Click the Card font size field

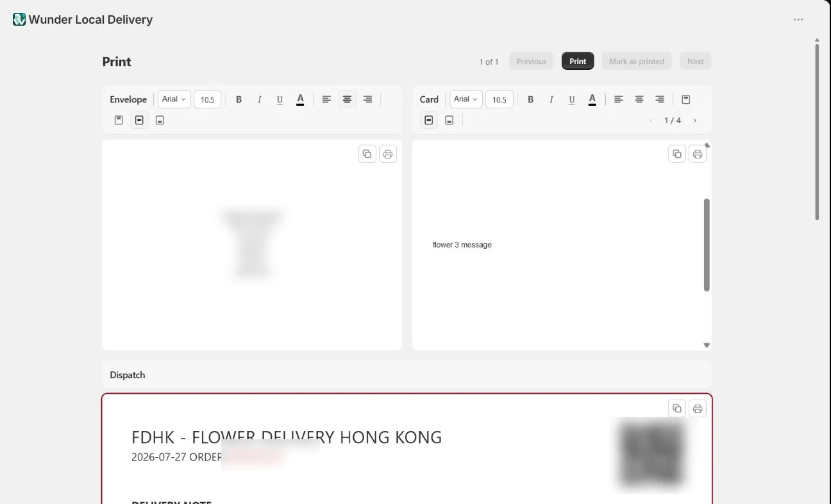pyautogui.click(x=499, y=99)
